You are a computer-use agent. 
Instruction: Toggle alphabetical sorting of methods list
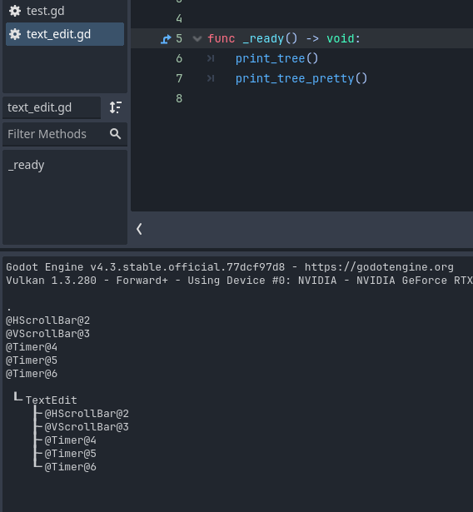pyautogui.click(x=116, y=107)
